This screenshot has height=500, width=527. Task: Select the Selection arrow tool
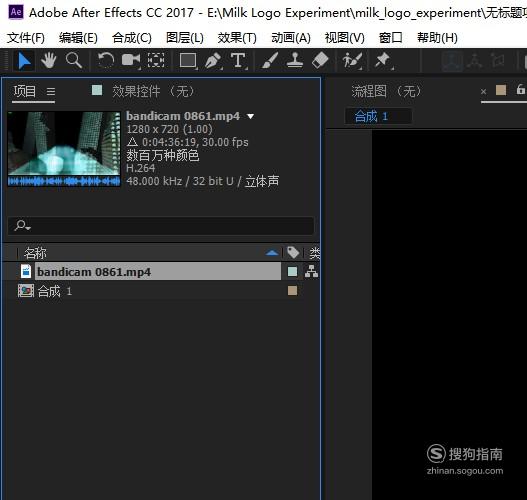(x=24, y=61)
